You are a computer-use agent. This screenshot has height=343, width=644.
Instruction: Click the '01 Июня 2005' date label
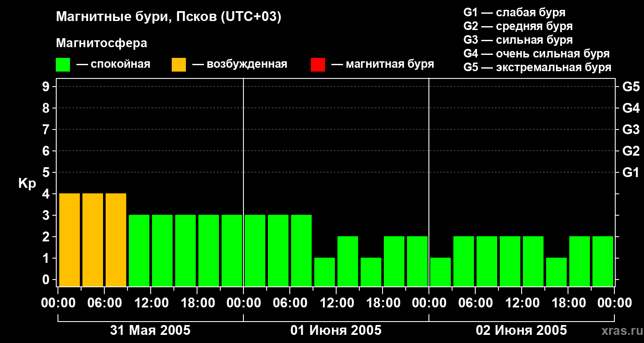click(x=336, y=331)
